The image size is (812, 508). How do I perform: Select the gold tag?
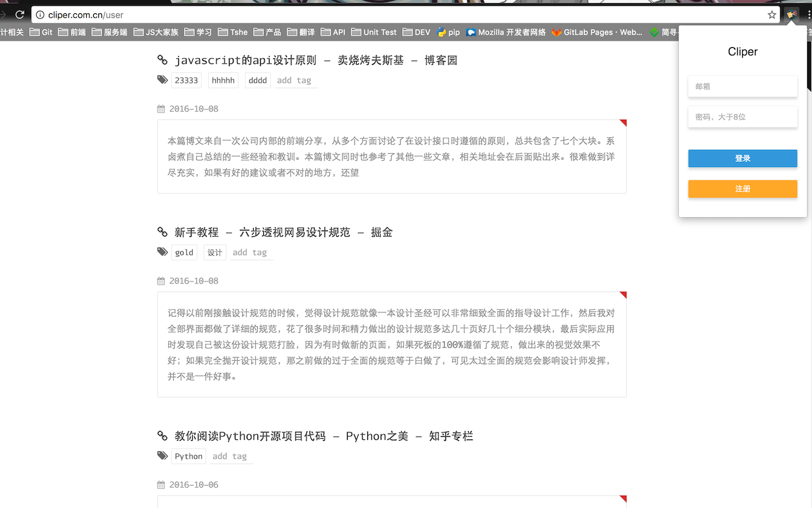[184, 252]
